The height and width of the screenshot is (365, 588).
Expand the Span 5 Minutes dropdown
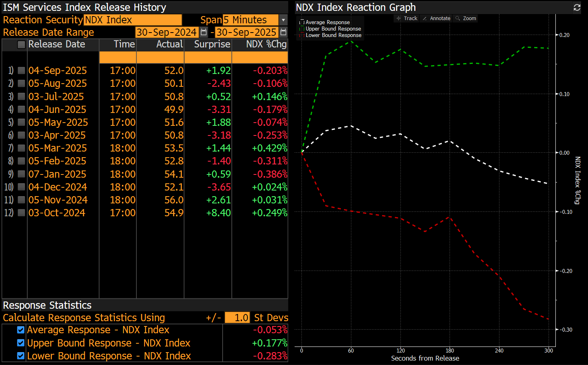point(283,20)
